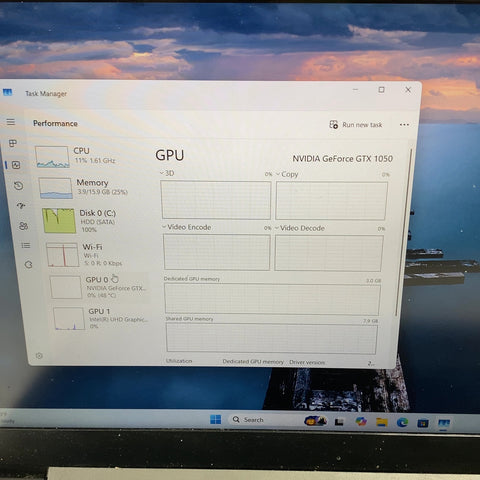Screen dimensions: 480x480
Task: Click the NVIDIA GeForce GTX 1050 title
Action: click(342, 159)
